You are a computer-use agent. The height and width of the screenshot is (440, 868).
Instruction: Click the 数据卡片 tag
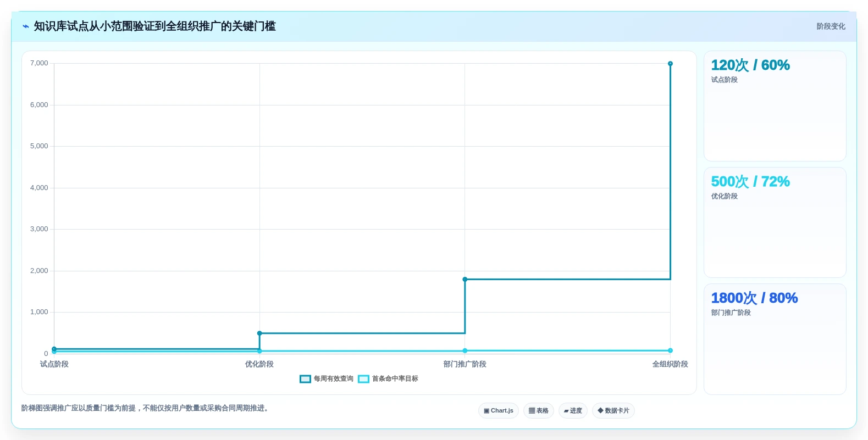click(613, 411)
